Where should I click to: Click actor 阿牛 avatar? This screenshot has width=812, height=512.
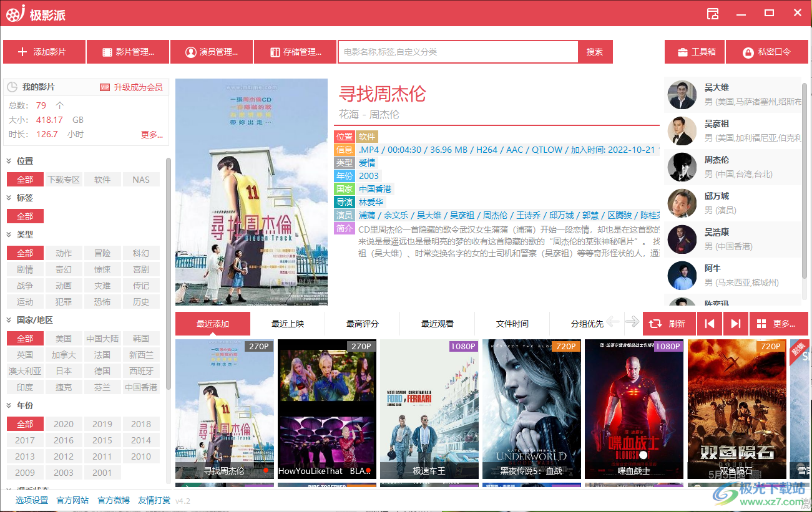682,276
